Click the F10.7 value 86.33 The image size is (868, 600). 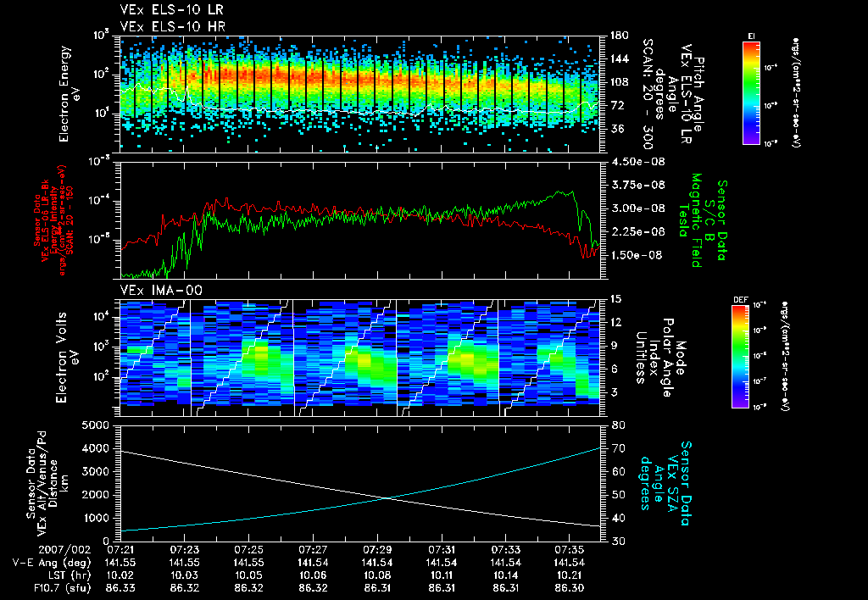[120, 588]
